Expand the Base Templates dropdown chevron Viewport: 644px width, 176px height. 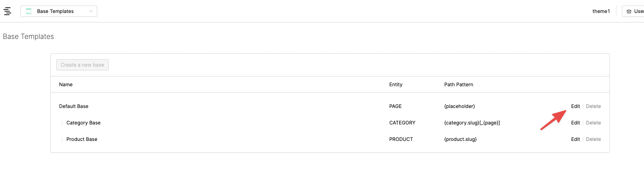click(x=91, y=11)
